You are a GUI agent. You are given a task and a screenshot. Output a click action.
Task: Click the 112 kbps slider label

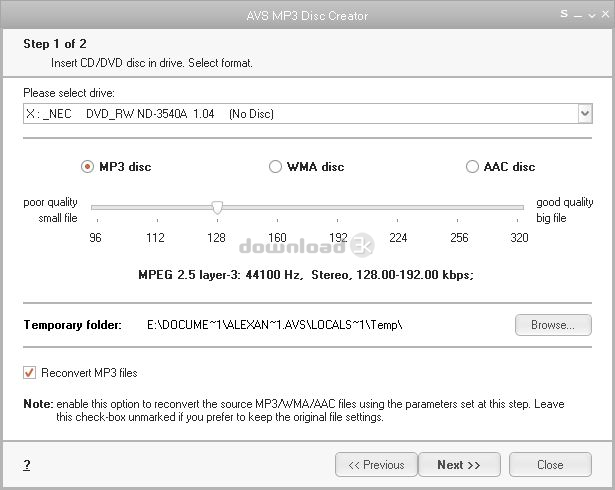coord(155,238)
